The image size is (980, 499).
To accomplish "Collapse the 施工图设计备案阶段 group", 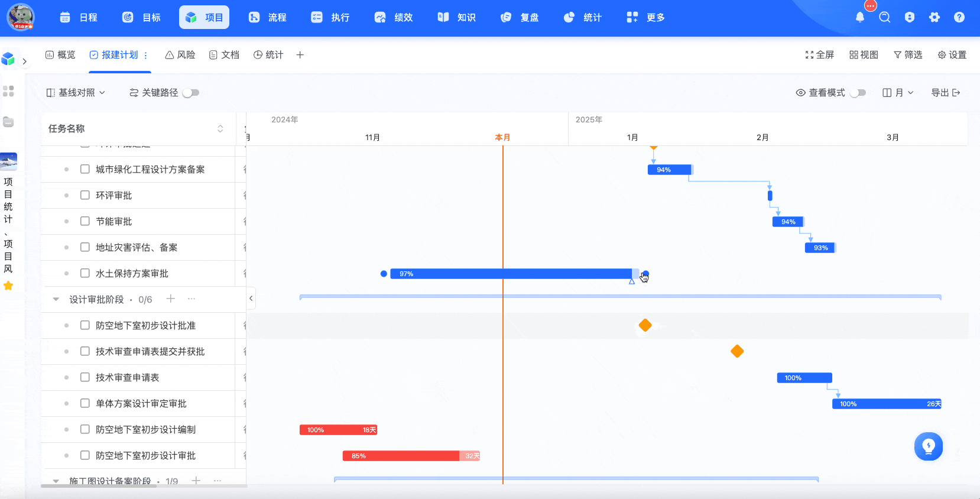I will (x=56, y=481).
